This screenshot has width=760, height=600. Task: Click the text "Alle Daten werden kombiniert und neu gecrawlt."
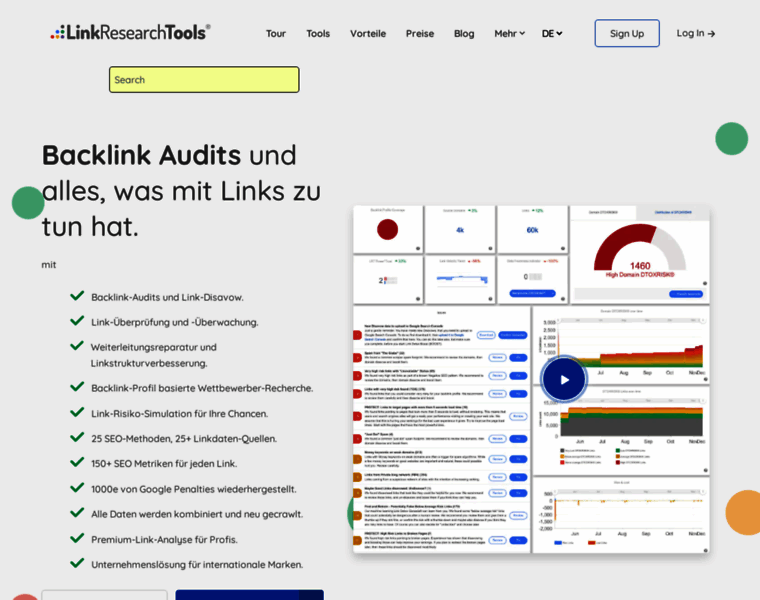tap(197, 514)
